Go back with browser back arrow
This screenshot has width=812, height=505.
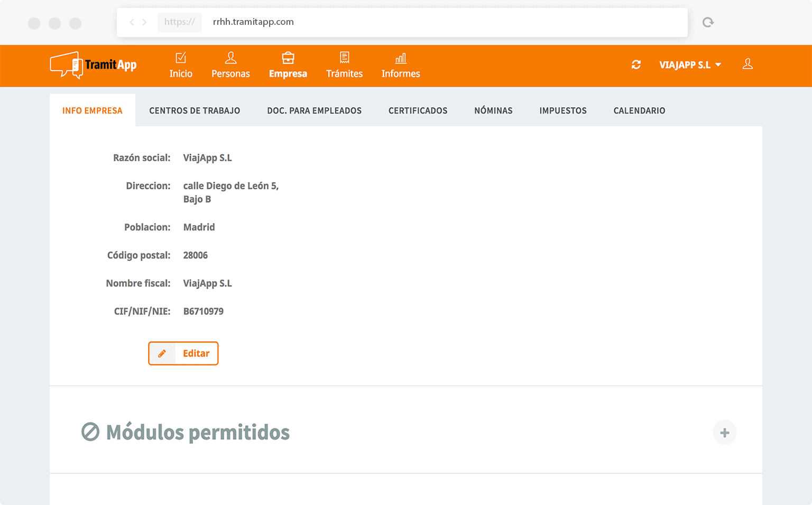(x=132, y=22)
